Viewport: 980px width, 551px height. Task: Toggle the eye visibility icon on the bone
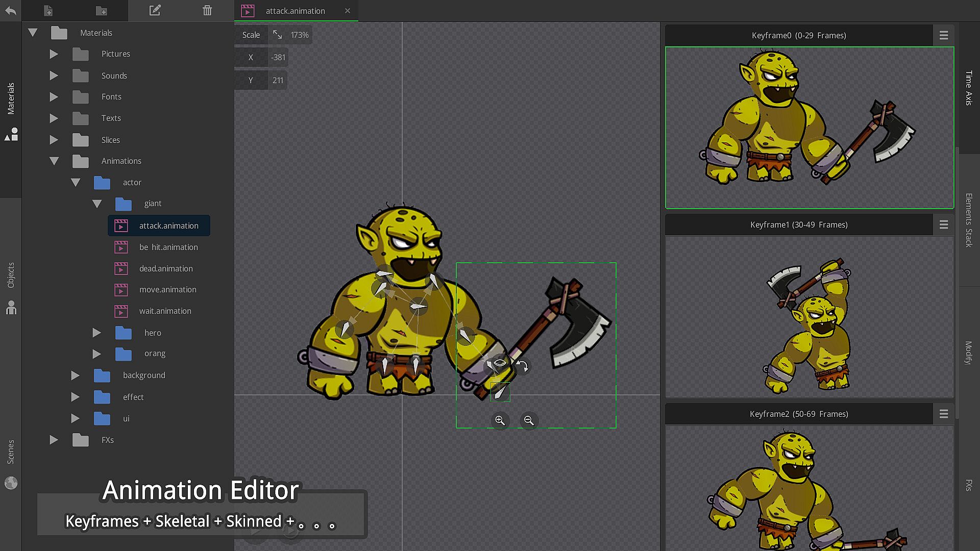point(500,363)
